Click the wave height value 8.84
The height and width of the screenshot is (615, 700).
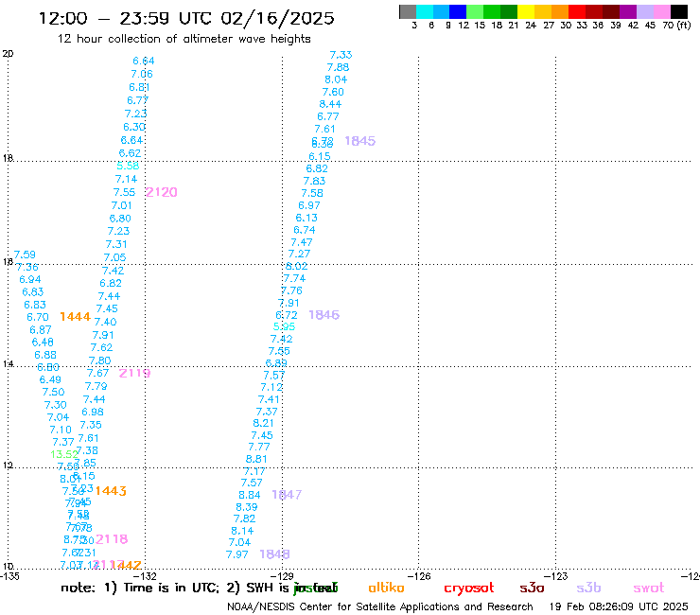point(249,495)
